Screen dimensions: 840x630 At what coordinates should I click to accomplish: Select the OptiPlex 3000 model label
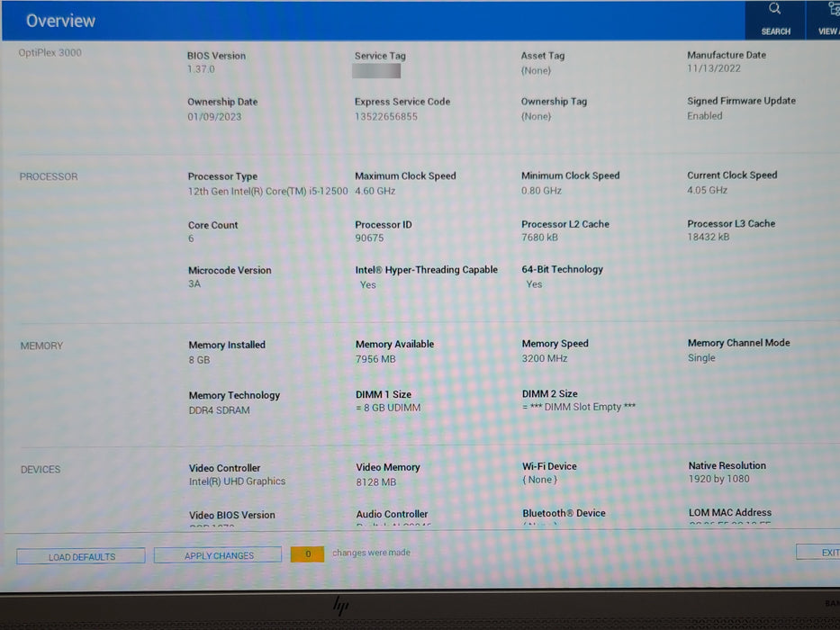pos(50,52)
